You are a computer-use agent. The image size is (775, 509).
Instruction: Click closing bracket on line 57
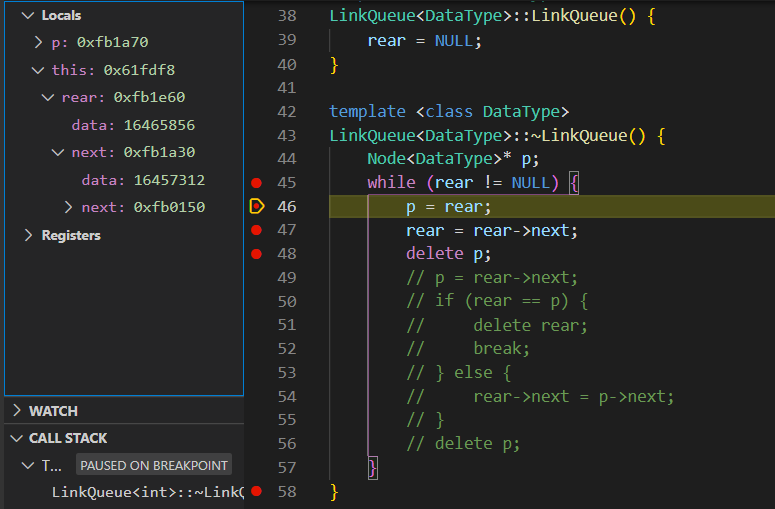tap(373, 467)
